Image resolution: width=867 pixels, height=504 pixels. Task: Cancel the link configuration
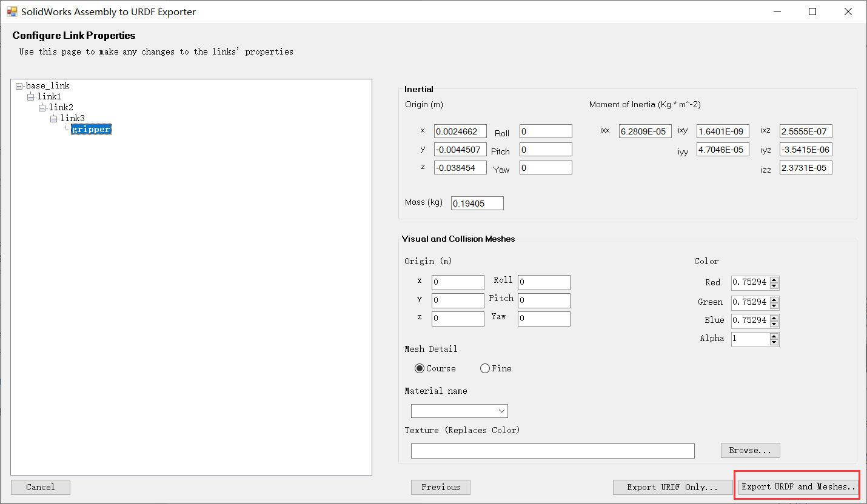40,486
